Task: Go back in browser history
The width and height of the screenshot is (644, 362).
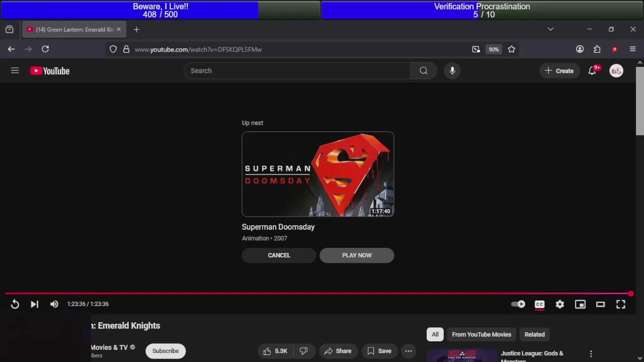Action: pyautogui.click(x=11, y=49)
